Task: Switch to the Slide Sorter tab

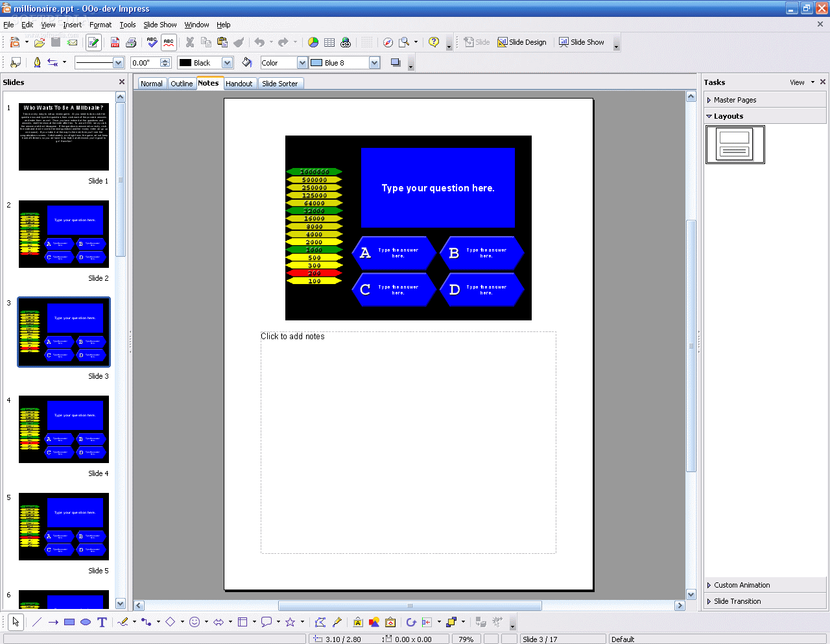Action: click(280, 84)
